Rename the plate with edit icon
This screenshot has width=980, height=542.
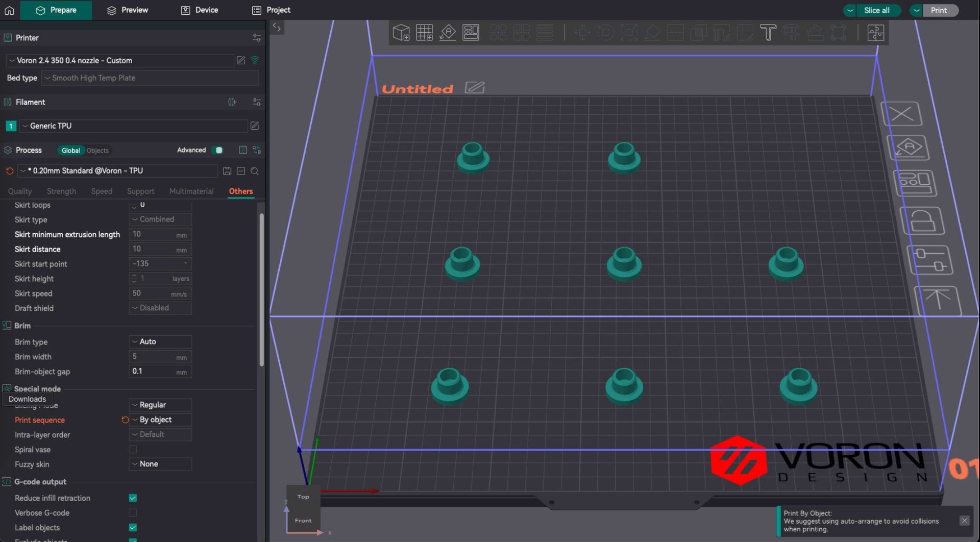[x=475, y=87]
